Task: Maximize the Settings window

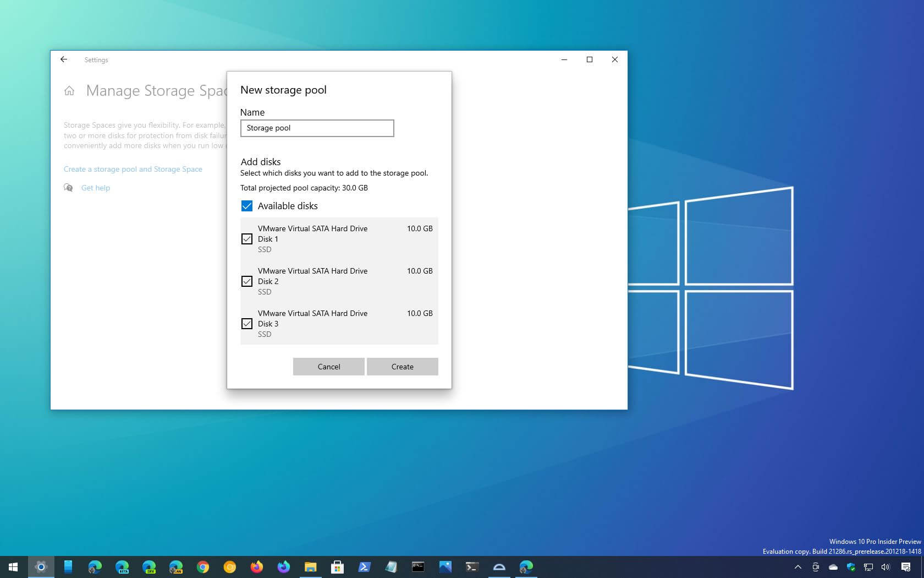Action: (x=590, y=59)
